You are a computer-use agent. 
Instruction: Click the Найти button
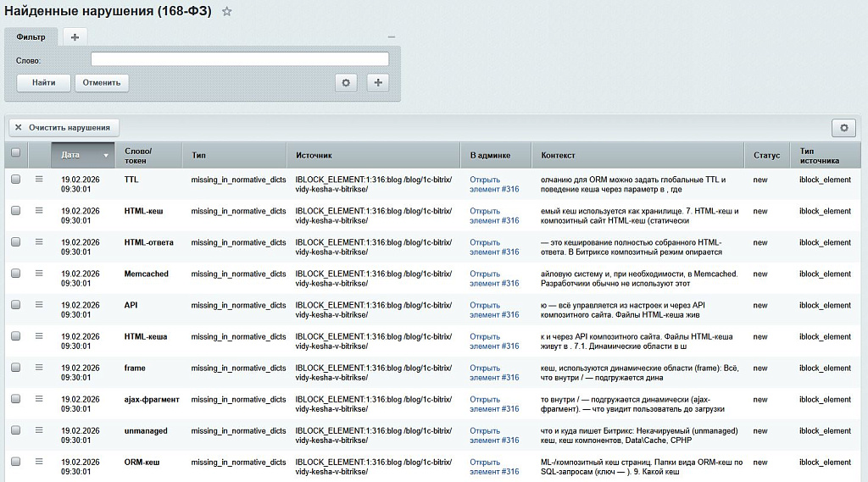tap(44, 83)
